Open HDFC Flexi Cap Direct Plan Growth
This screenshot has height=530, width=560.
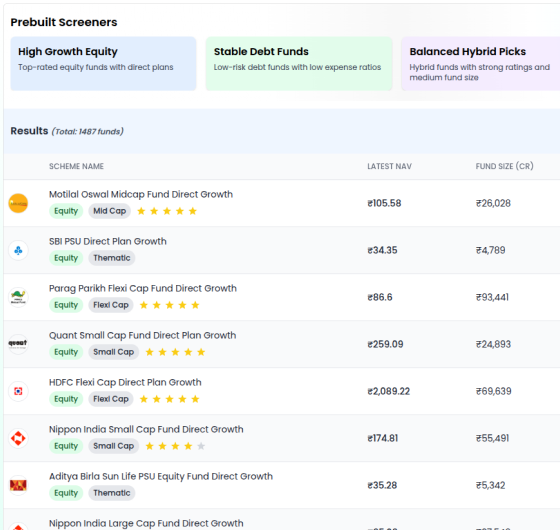[x=125, y=382]
